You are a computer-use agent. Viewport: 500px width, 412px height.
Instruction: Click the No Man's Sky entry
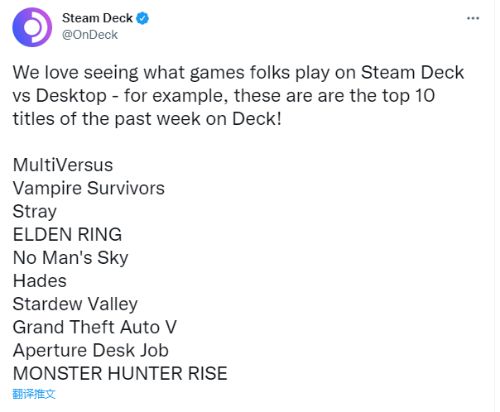(x=71, y=258)
